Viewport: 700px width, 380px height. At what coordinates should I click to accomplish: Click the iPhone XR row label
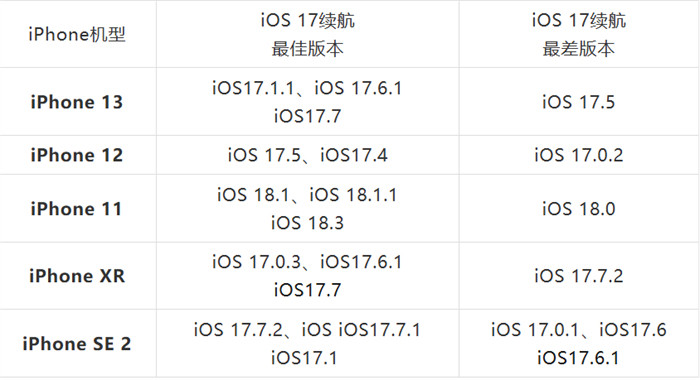(77, 276)
